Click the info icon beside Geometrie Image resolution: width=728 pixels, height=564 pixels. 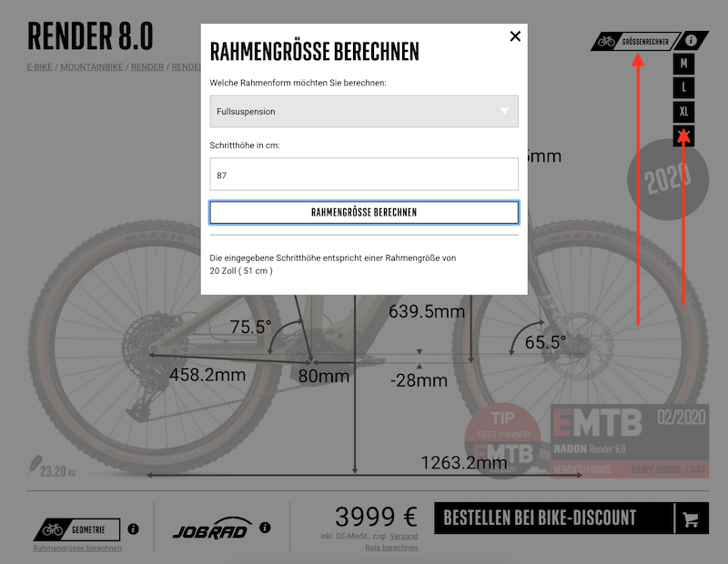[133, 529]
